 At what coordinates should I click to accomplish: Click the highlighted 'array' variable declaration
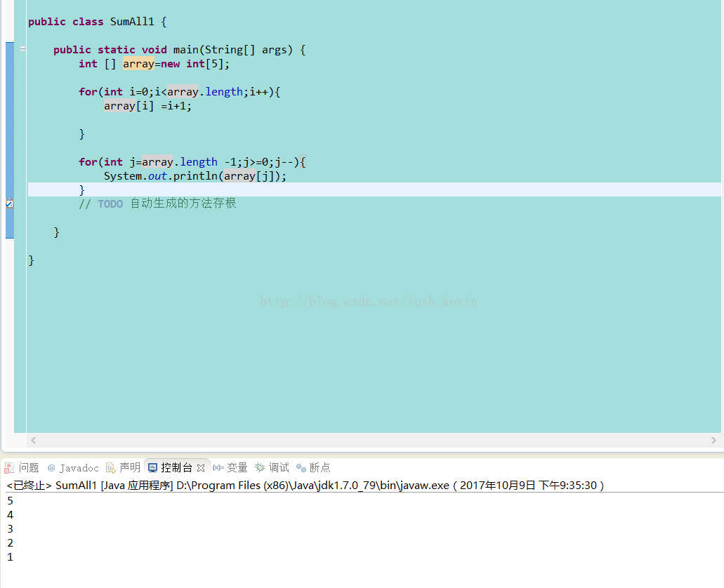point(138,64)
